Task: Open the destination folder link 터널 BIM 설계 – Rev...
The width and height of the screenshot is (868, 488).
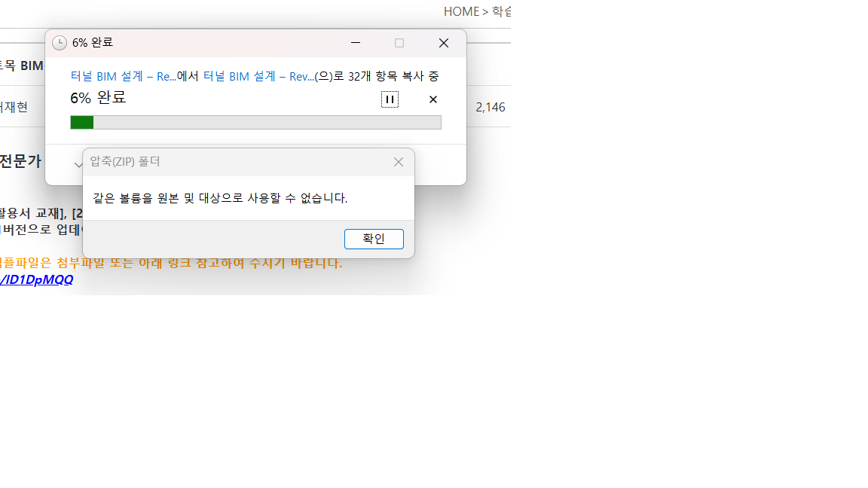Action: 258,76
